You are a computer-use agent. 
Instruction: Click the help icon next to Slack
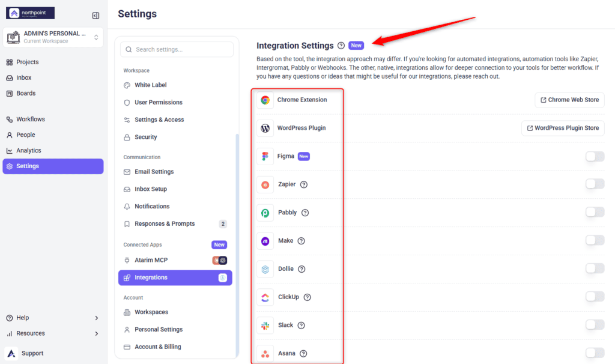point(301,326)
